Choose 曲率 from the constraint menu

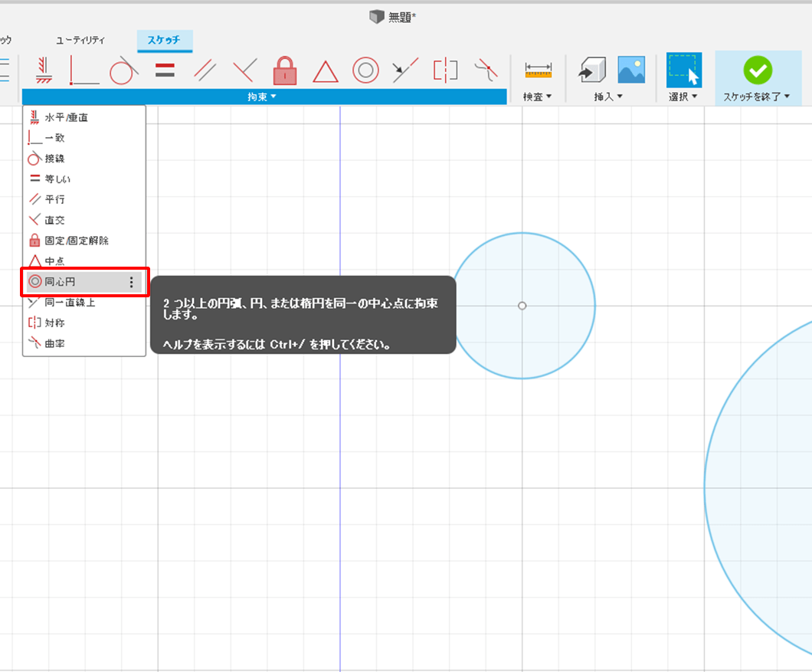[84, 343]
